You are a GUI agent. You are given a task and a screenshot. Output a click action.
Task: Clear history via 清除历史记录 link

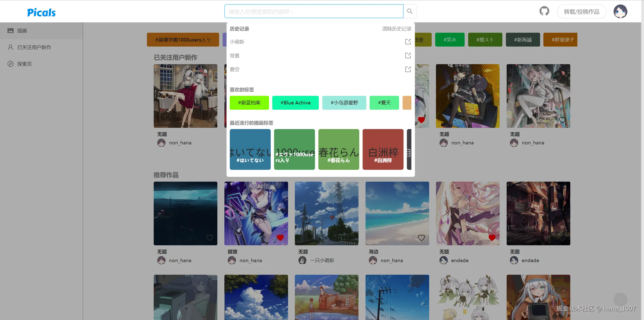396,29
